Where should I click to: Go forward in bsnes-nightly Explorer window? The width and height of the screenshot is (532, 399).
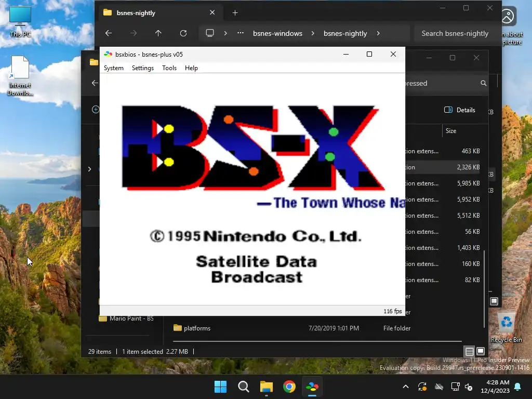tap(134, 33)
